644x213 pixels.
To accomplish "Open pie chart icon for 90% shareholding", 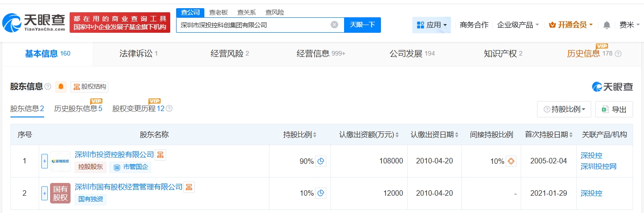I will point(321,161).
